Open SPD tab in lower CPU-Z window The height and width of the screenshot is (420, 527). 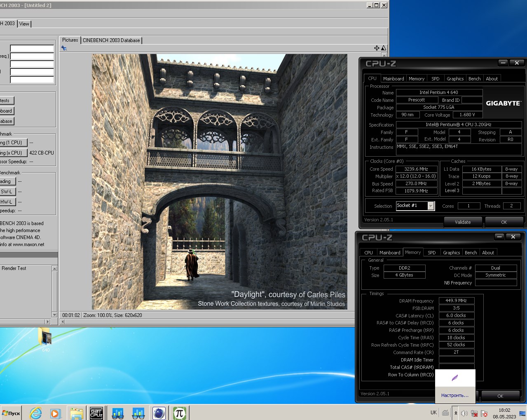[x=432, y=253]
